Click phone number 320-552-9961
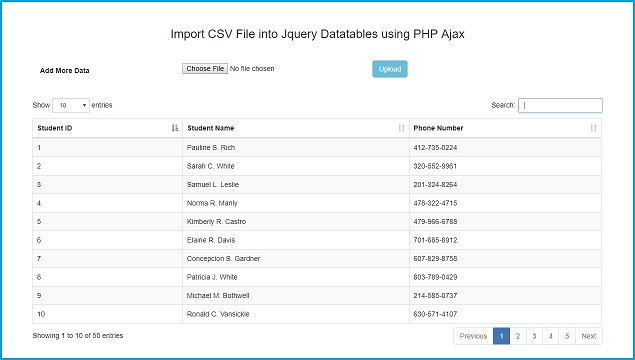The height and width of the screenshot is (360, 635). [435, 166]
